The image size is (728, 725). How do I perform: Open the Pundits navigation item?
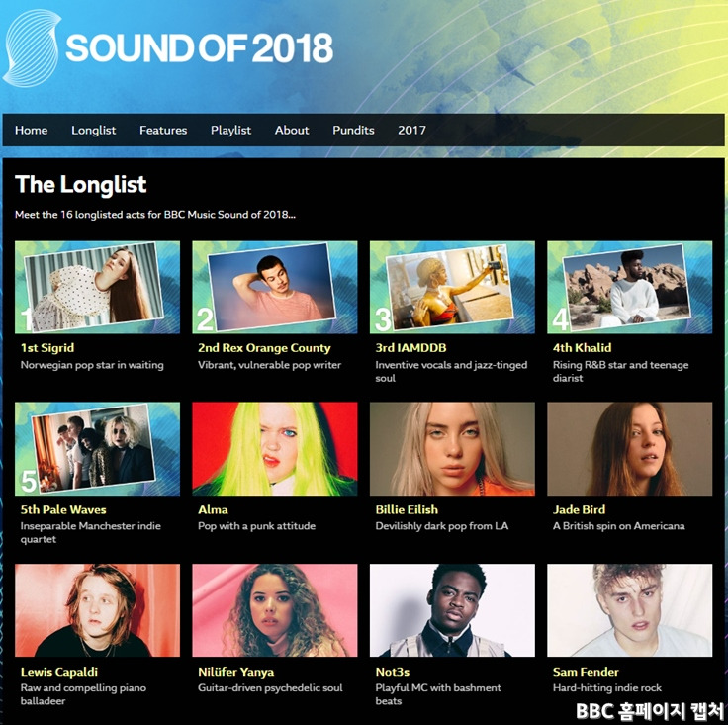pyautogui.click(x=353, y=130)
